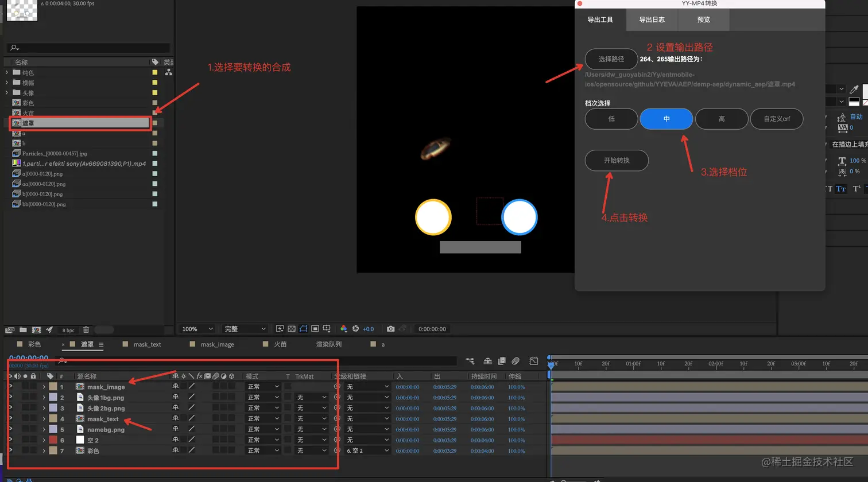
Task: Select the 中 quality level
Action: [666, 119]
